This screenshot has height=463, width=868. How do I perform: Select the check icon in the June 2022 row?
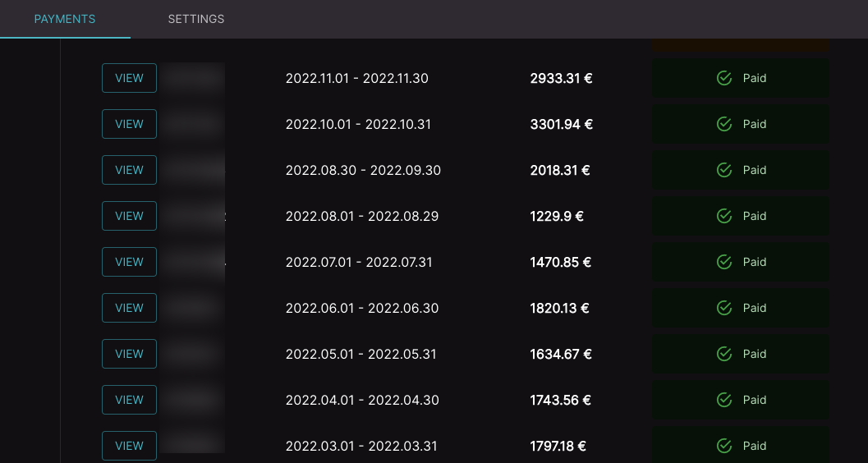pos(724,308)
